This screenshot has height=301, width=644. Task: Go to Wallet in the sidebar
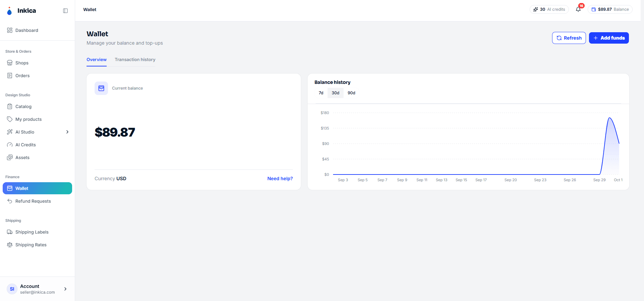point(37,188)
